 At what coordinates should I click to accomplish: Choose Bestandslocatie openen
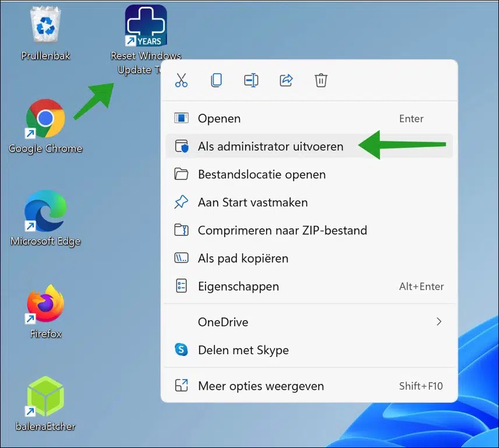[309, 175]
